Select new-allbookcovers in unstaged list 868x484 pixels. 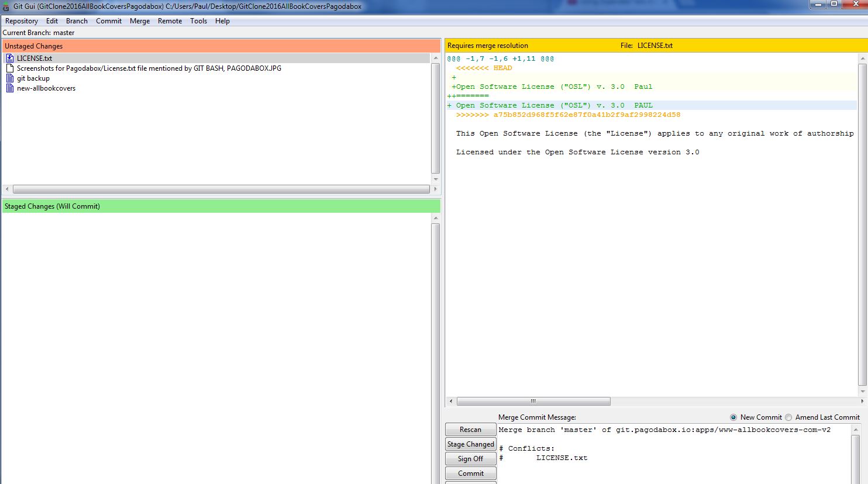pyautogui.click(x=46, y=88)
